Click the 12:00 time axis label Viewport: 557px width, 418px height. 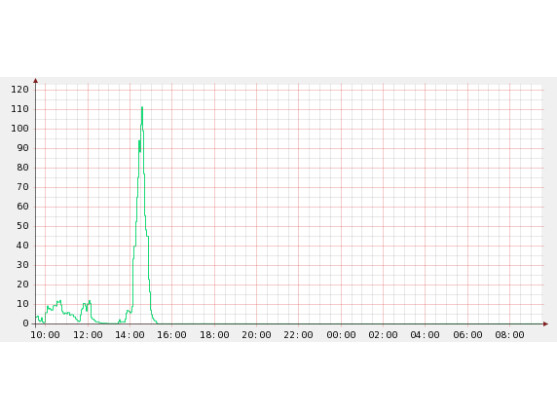88,335
